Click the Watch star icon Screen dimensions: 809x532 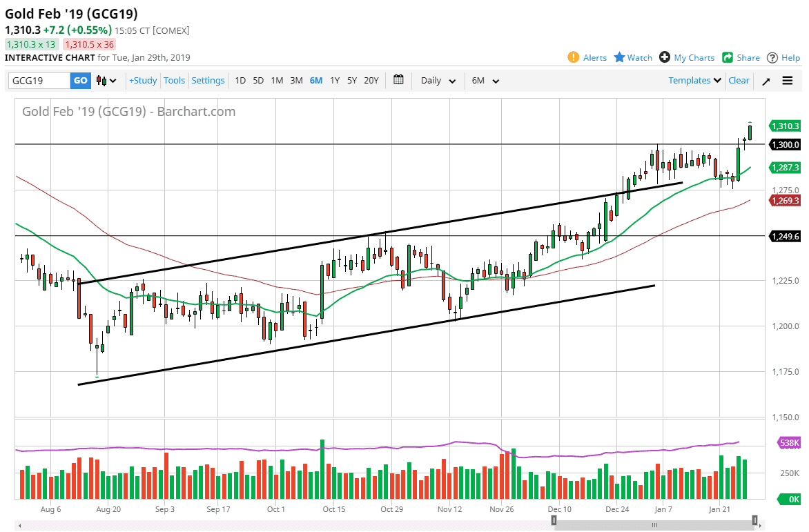tap(619, 57)
